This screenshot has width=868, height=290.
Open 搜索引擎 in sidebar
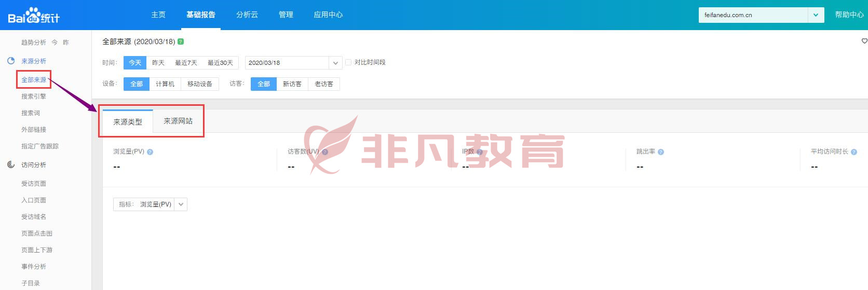point(34,96)
